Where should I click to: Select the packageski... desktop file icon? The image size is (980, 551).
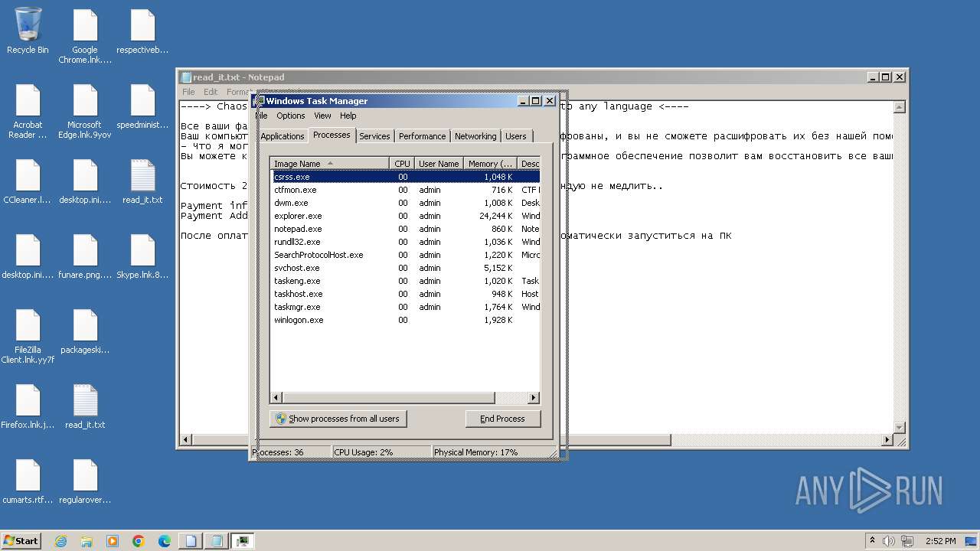pos(85,331)
